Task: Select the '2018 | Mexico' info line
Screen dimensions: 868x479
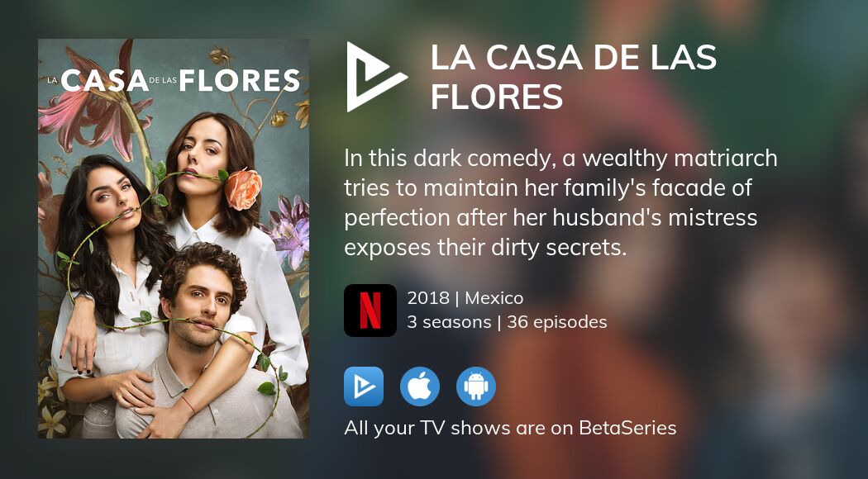Action: pos(465,298)
